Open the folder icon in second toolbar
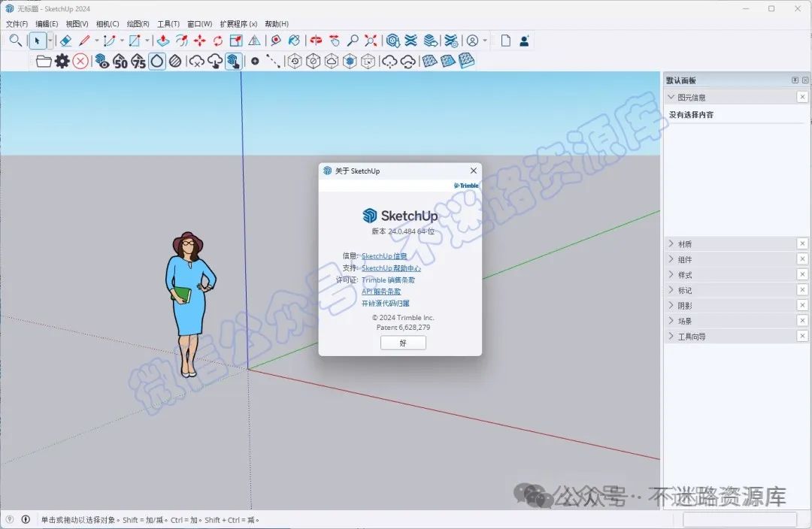The image size is (812, 529). pos(44,61)
